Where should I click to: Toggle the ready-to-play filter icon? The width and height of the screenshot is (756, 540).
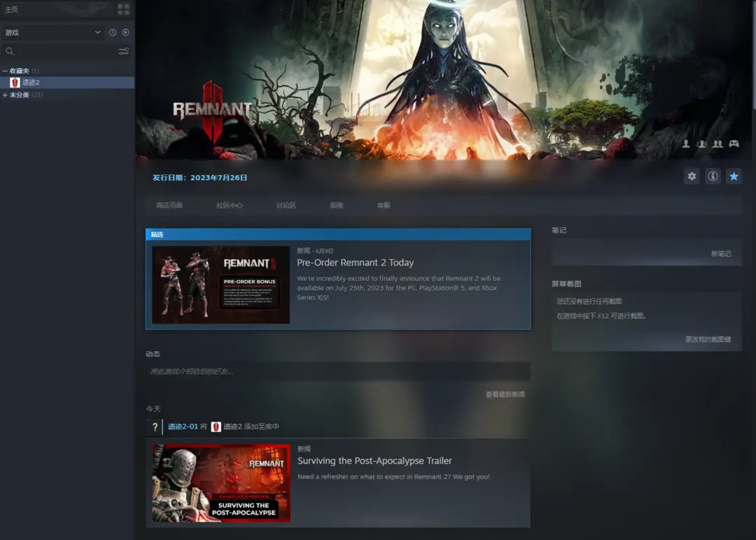coord(125,32)
